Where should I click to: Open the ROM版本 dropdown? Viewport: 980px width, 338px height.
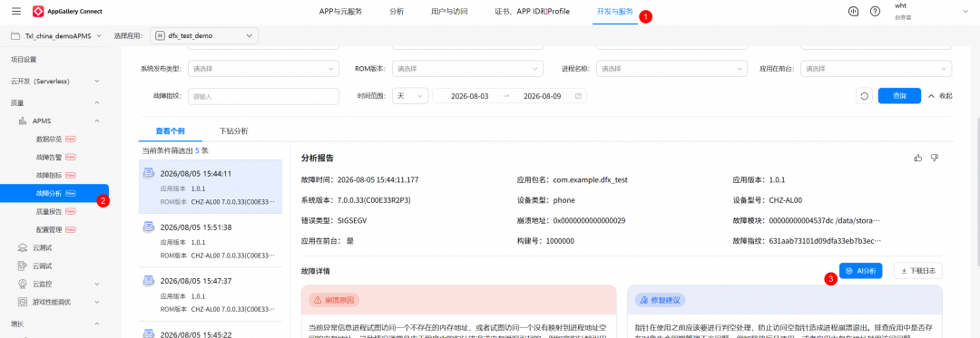coord(467,69)
